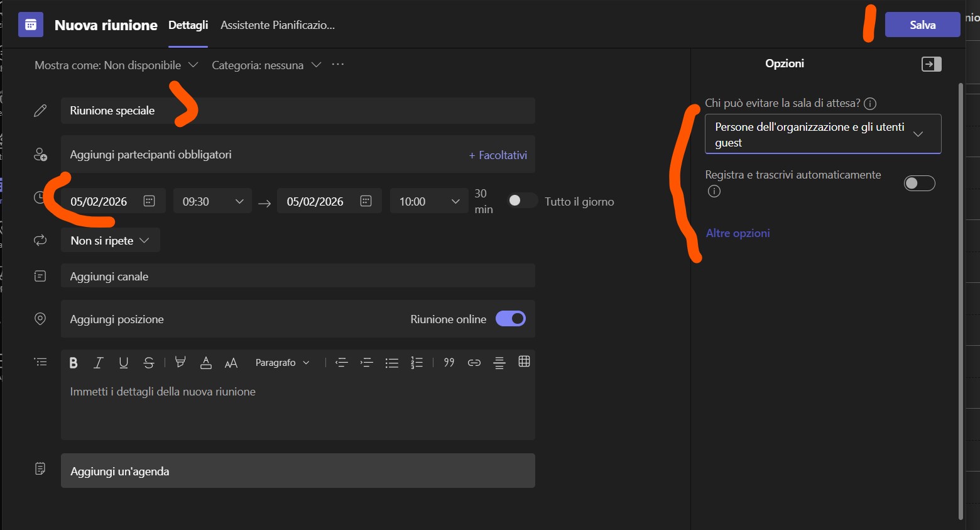This screenshot has height=530, width=980.
Task: Click the Aggiungi partecipanti obbligatori field
Action: [264, 155]
